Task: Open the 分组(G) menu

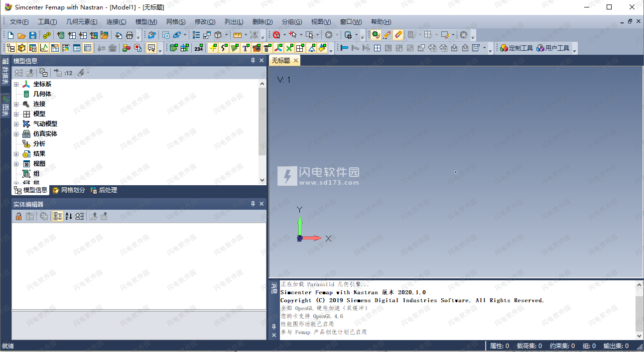Action: (x=291, y=22)
